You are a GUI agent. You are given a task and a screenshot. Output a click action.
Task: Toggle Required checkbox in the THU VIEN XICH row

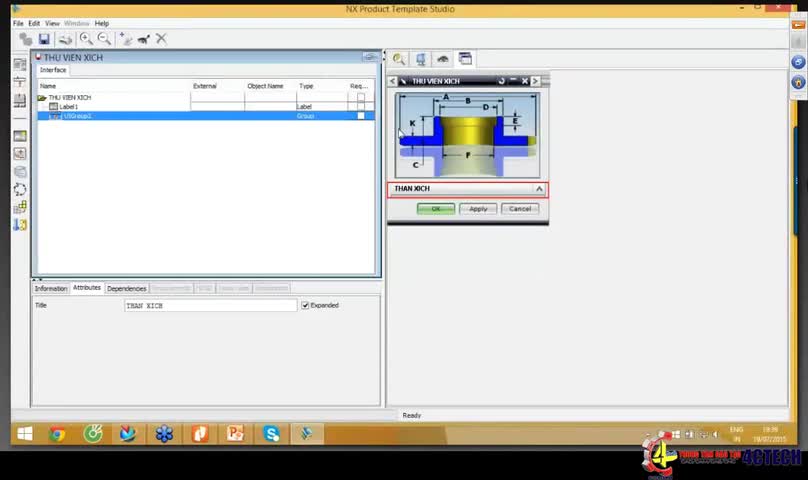[361, 97]
